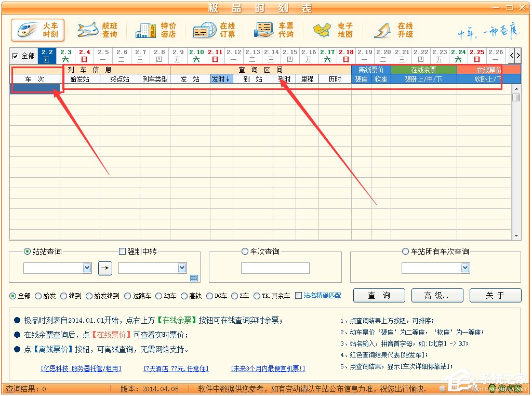Select the 始发 filter radio
532x396 pixels.
click(38, 296)
